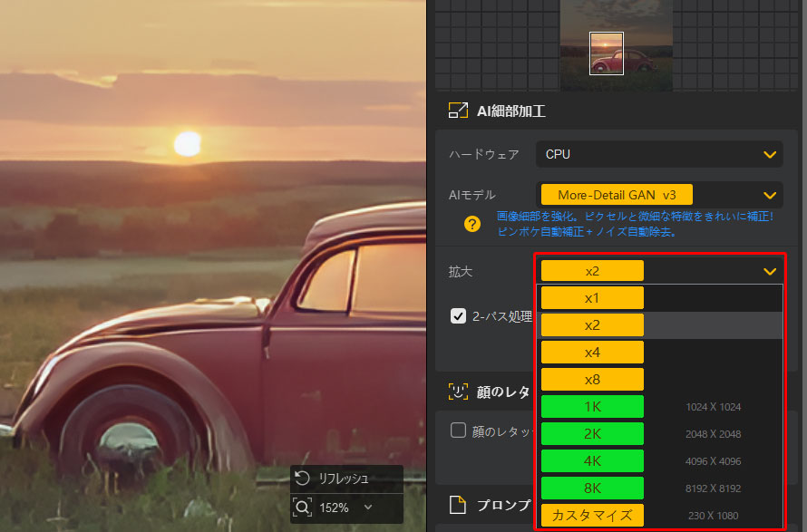The width and height of the screenshot is (807, 532).
Task: Click the リフレッシュ refresh icon
Action: [x=303, y=479]
